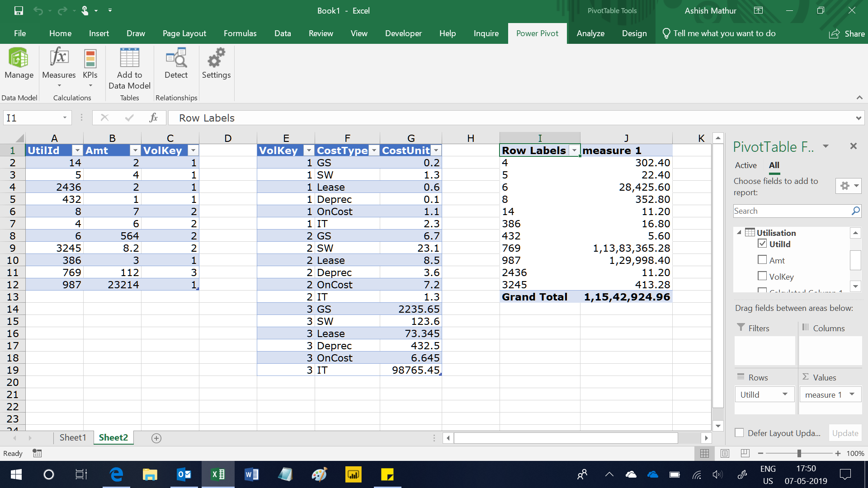The width and height of the screenshot is (868, 488).
Task: Click Detect relationships
Action: click(x=176, y=64)
